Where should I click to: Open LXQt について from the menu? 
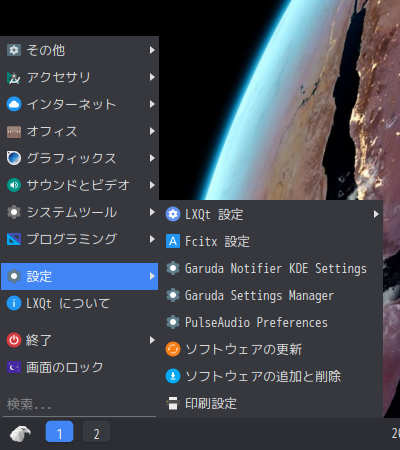click(x=79, y=303)
